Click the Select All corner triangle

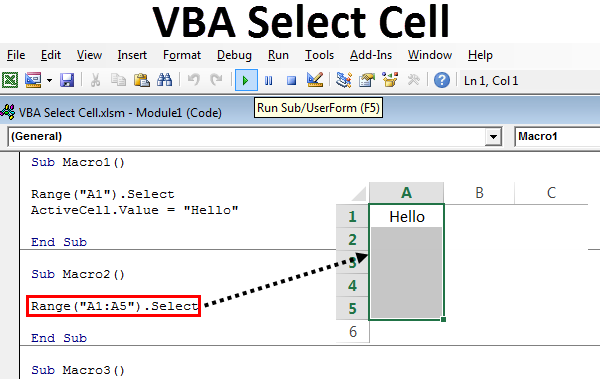tap(359, 193)
